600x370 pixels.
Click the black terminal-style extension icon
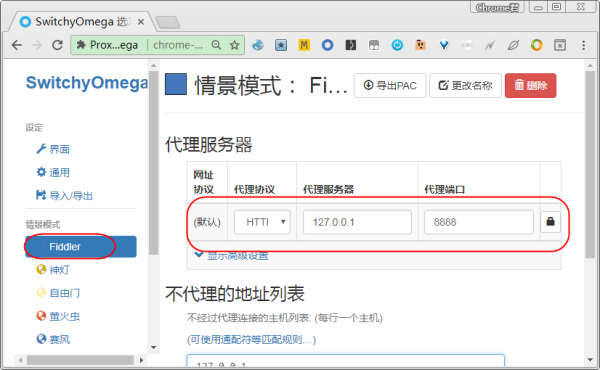pyautogui.click(x=351, y=45)
